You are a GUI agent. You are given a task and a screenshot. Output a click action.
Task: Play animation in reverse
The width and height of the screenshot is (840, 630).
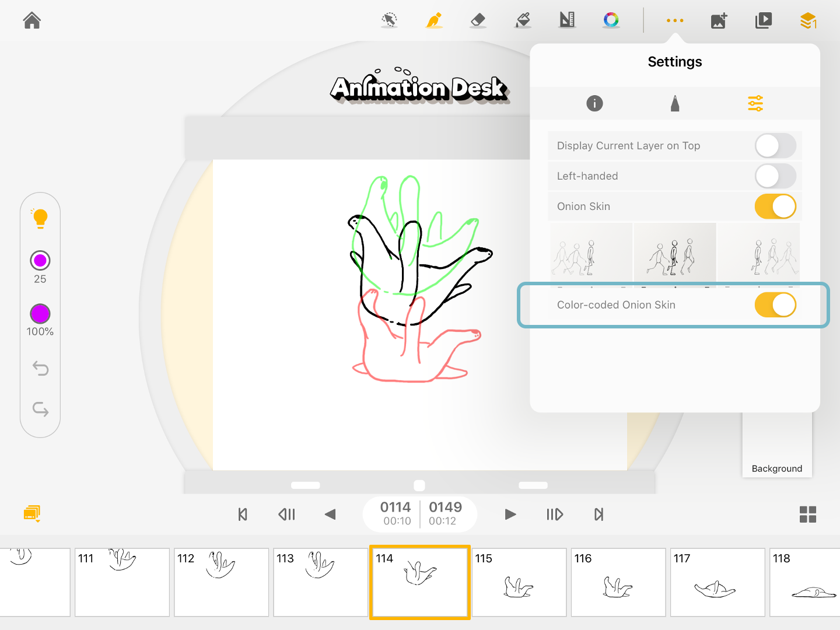330,514
